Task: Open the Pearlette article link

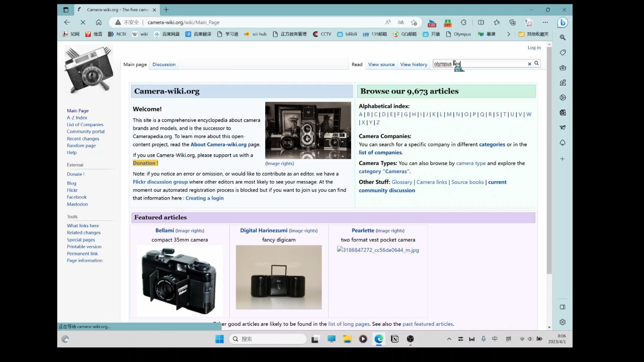Action: pos(363,231)
